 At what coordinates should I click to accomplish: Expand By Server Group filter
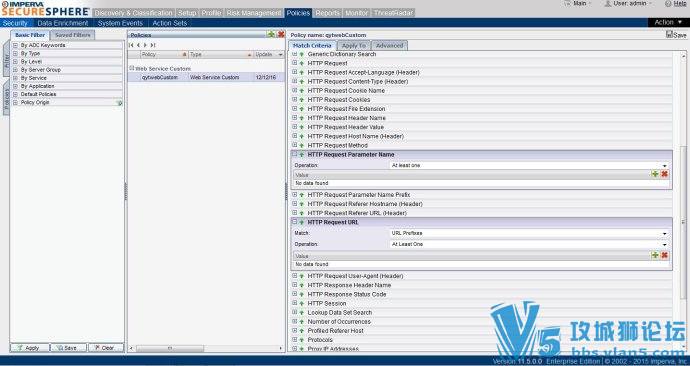(x=15, y=70)
